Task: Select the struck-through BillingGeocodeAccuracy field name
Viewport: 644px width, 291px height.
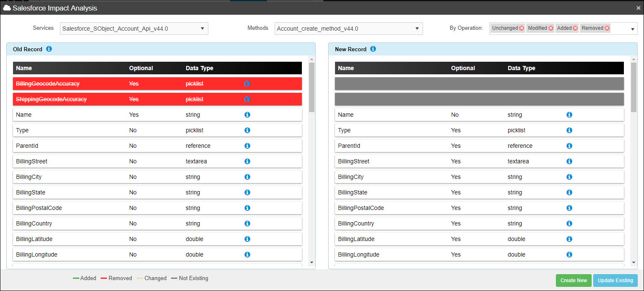Action: point(48,84)
